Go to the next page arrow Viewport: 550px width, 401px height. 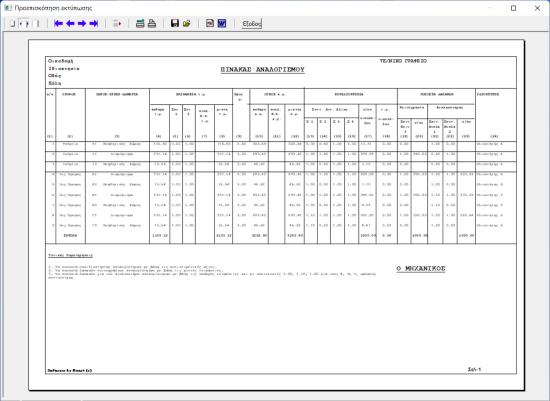coord(82,24)
